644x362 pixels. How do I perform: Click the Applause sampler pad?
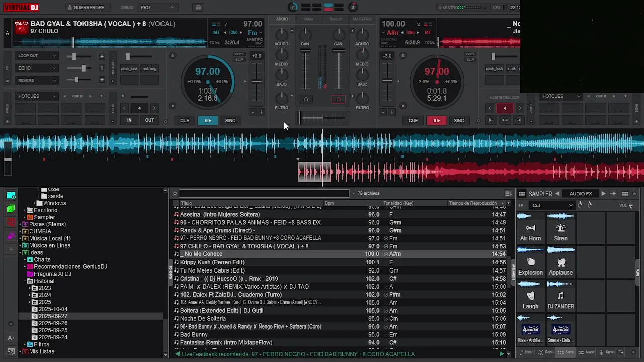[560, 261]
